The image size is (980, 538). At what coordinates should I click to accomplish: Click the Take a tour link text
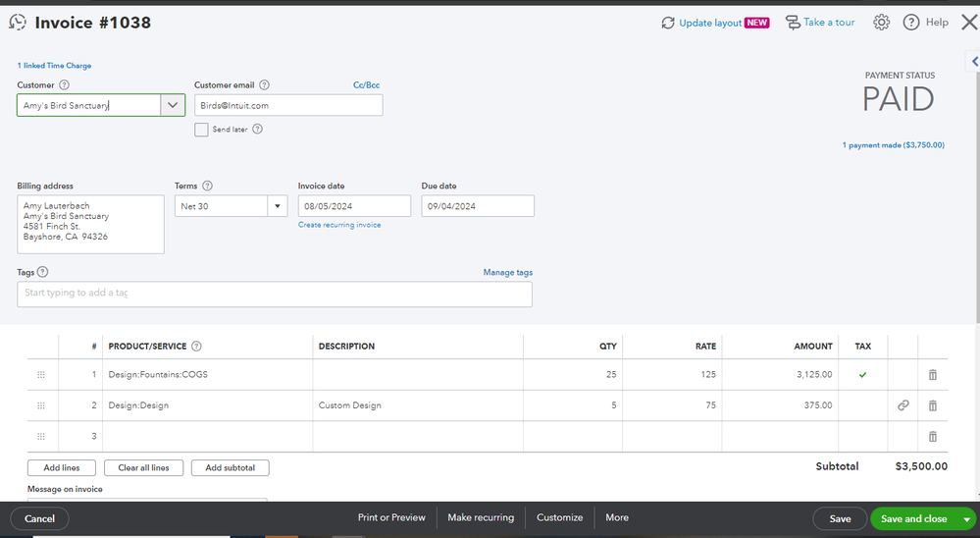(829, 23)
